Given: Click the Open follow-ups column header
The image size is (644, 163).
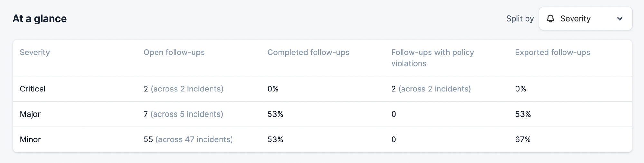Looking at the screenshot, I should click(174, 53).
